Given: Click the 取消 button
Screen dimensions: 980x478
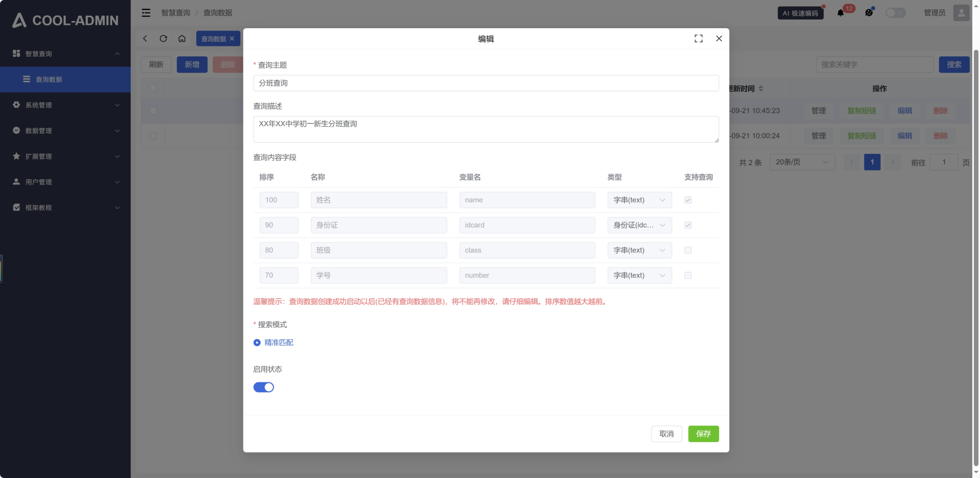Looking at the screenshot, I should 666,434.
